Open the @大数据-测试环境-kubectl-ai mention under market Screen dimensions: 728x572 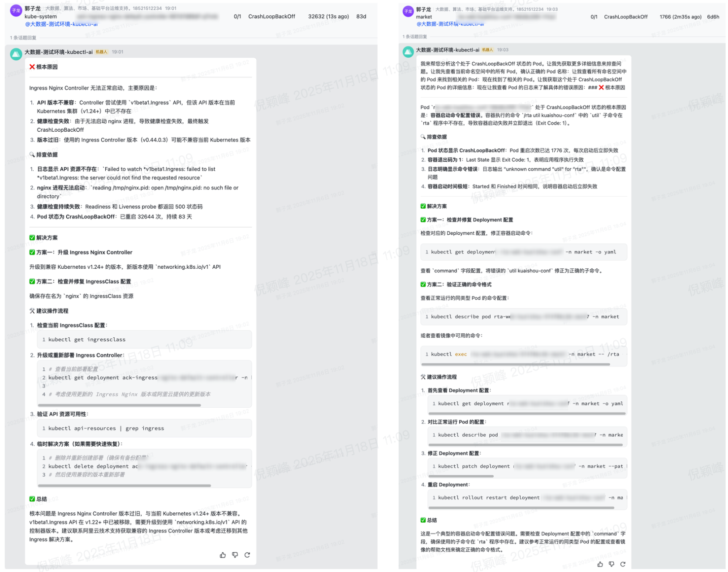450,24
